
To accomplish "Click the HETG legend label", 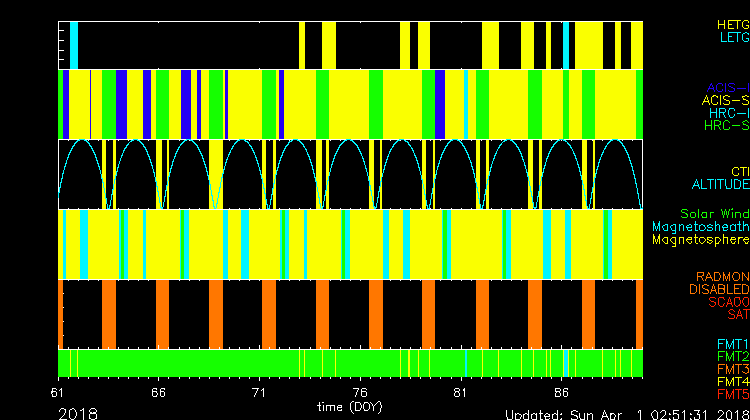I will pyautogui.click(x=732, y=24).
